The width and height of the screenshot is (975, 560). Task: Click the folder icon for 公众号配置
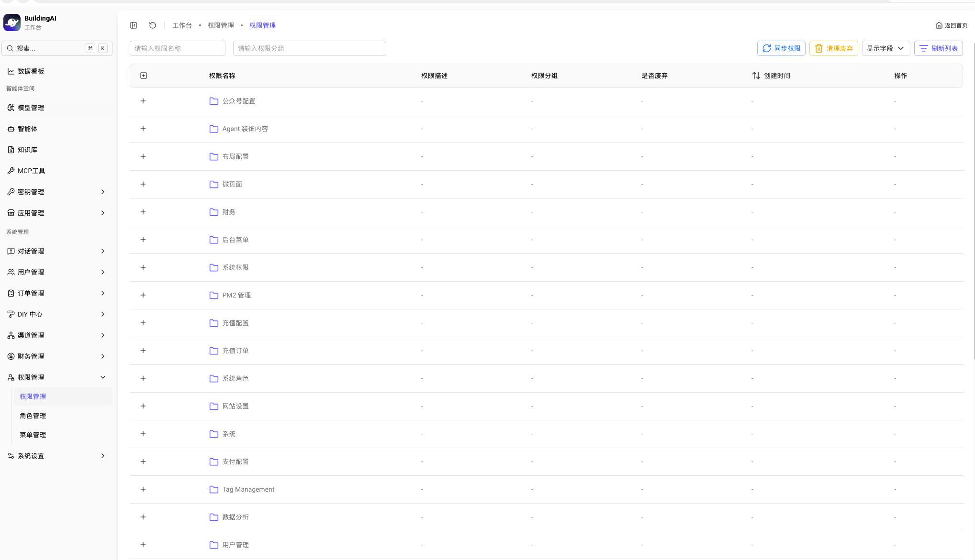(x=213, y=101)
